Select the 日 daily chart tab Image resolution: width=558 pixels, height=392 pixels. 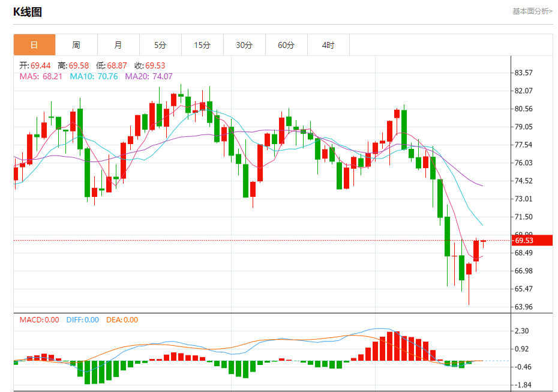(35, 45)
